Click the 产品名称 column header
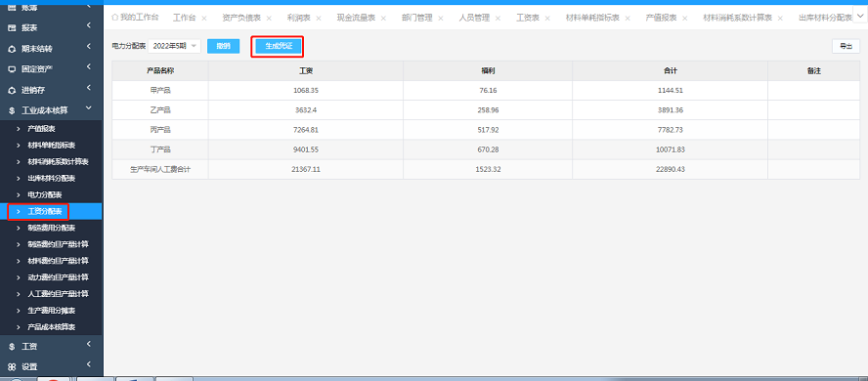The width and height of the screenshot is (868, 381). pos(160,70)
